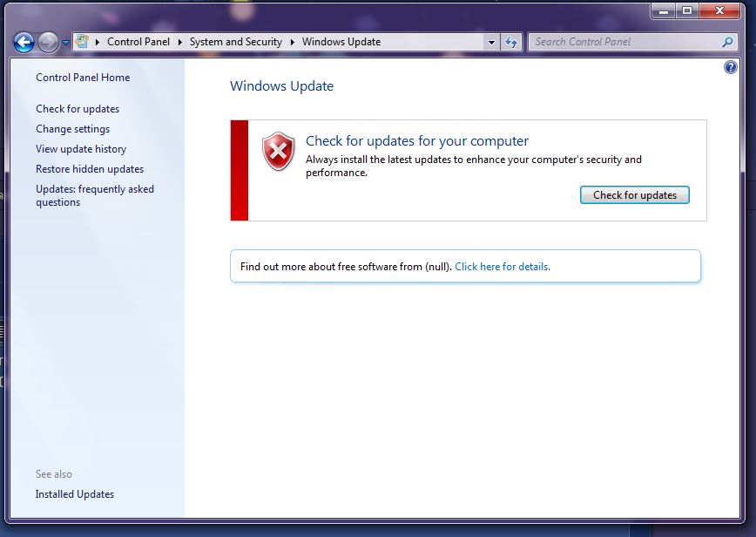The image size is (756, 537).
Task: Open Control Panel Home link
Action: point(83,78)
